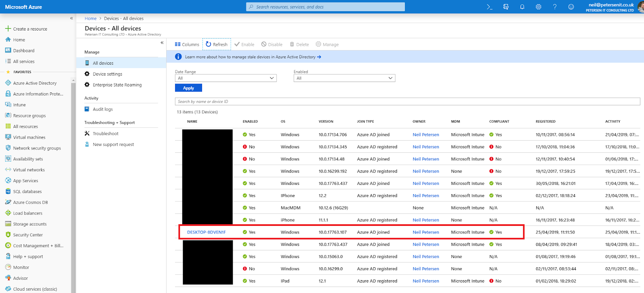Click version 10.0.17134.706 cell

(x=333, y=135)
